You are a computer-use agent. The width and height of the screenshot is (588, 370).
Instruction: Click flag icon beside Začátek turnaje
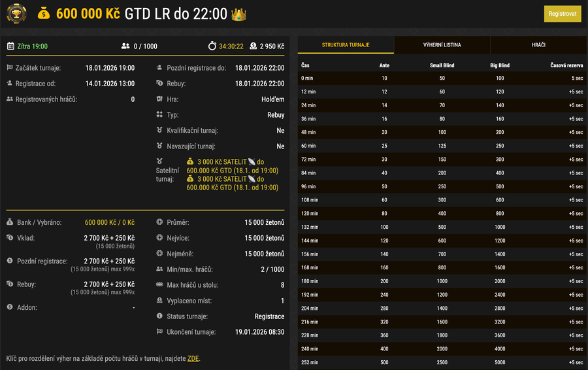tap(10, 67)
